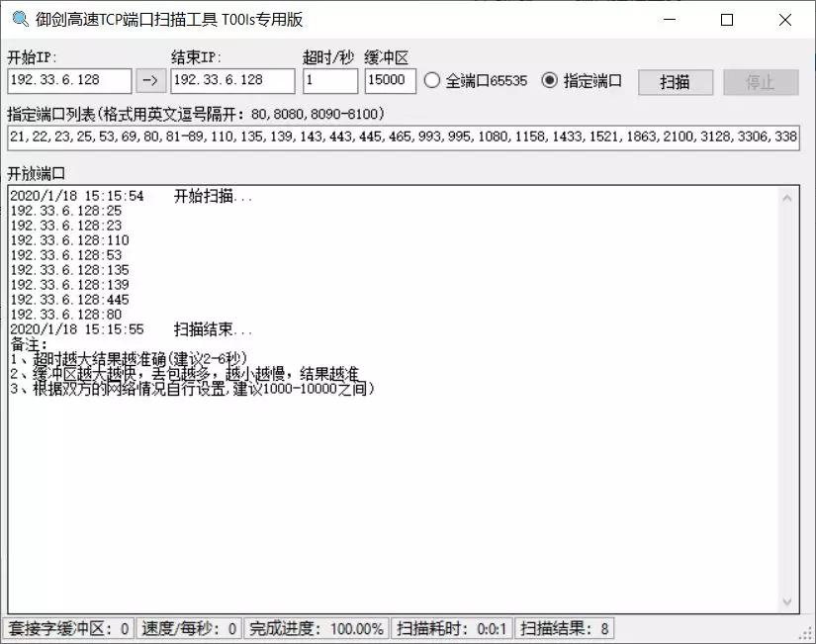Click the arrow button to copy start IP
This screenshot has height=644, width=816.
point(150,80)
